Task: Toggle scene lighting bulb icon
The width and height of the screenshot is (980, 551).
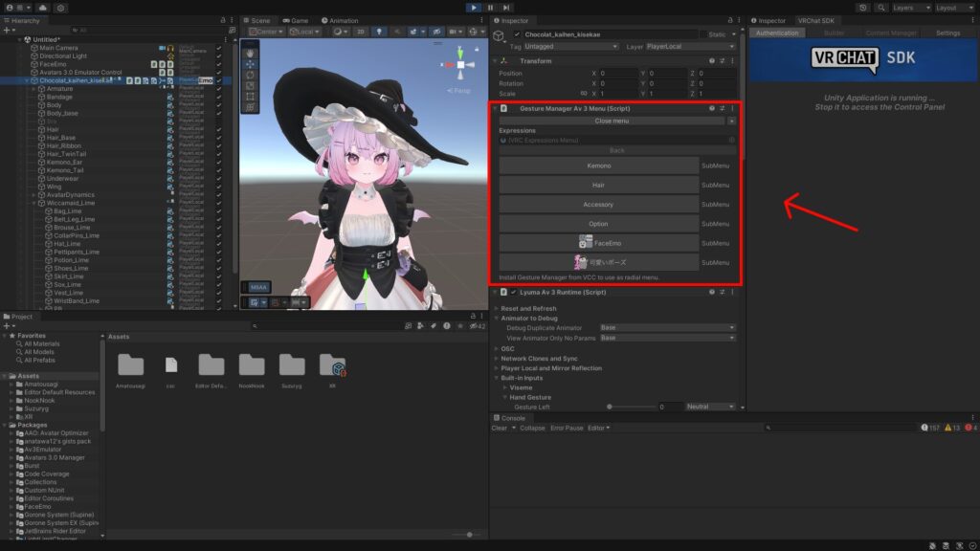Action: pos(377,32)
